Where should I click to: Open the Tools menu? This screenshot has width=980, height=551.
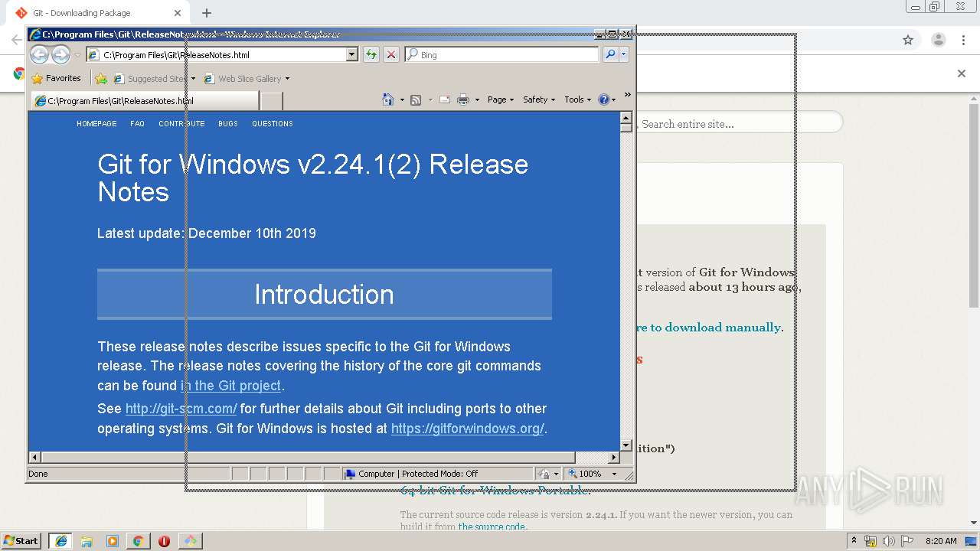click(578, 99)
